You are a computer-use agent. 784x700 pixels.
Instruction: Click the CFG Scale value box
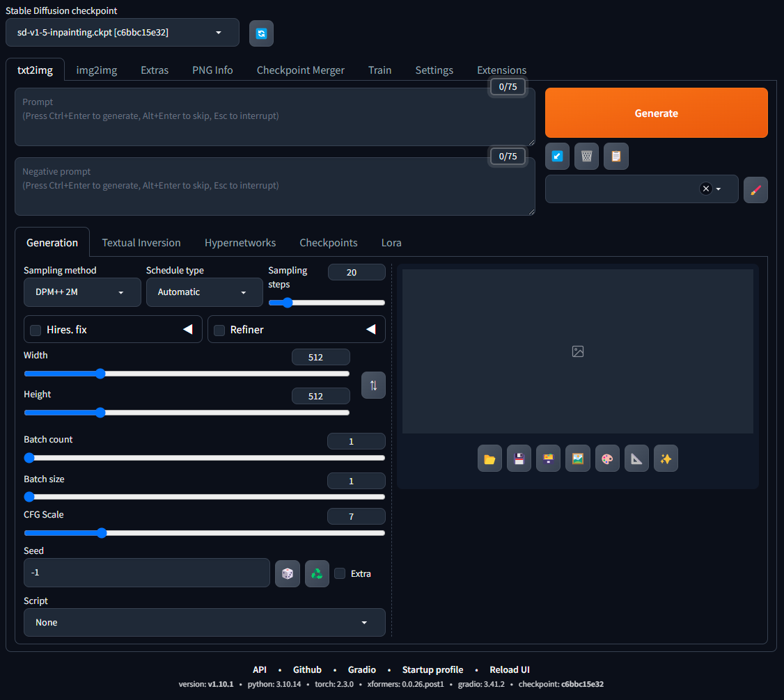pos(356,516)
